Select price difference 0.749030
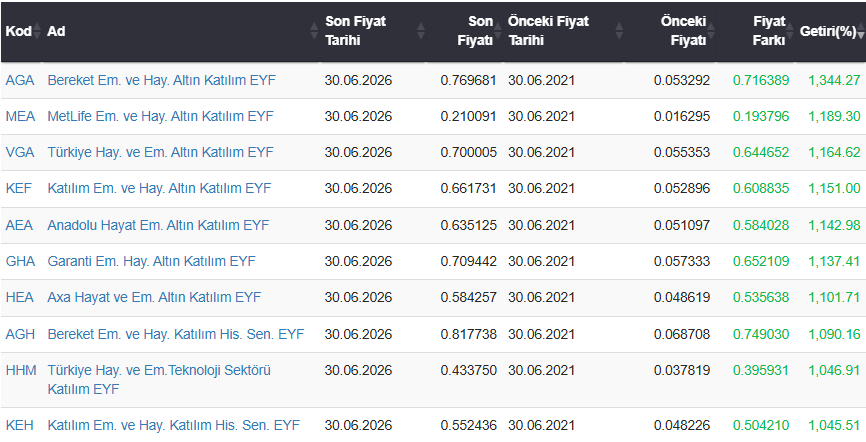Screen dimensions: 866x442 click(761, 334)
